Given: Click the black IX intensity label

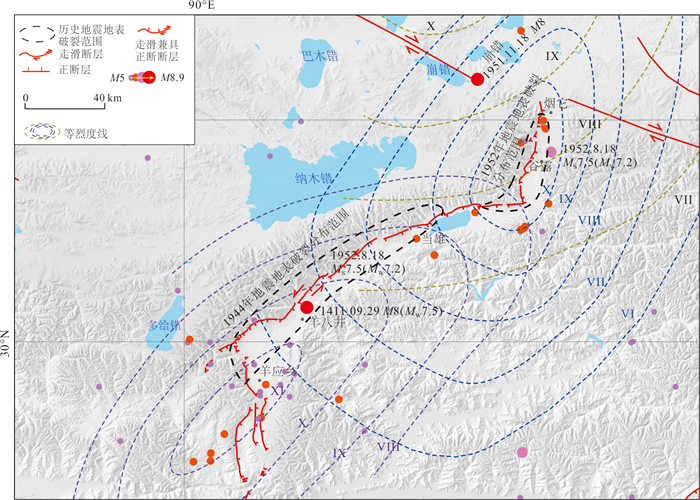Looking at the screenshot, I should [552, 56].
